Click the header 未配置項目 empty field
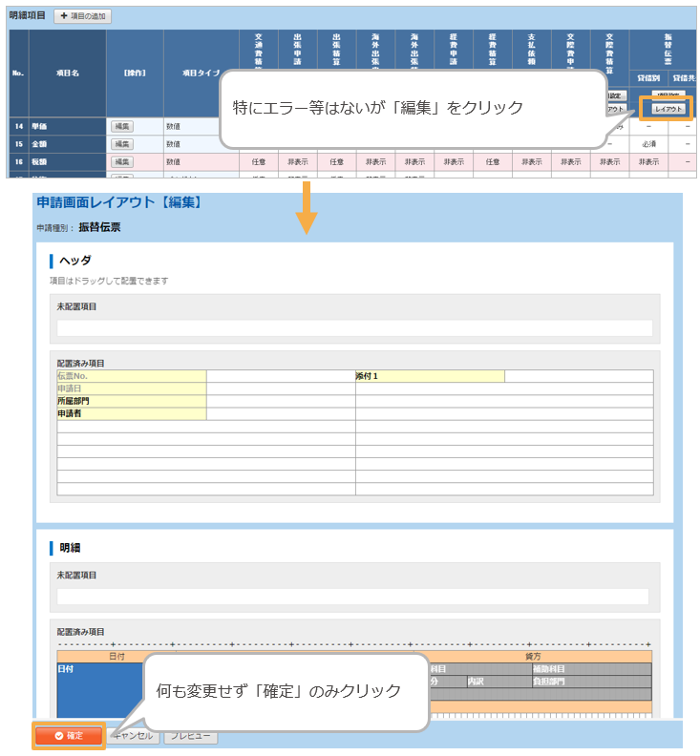 click(354, 328)
